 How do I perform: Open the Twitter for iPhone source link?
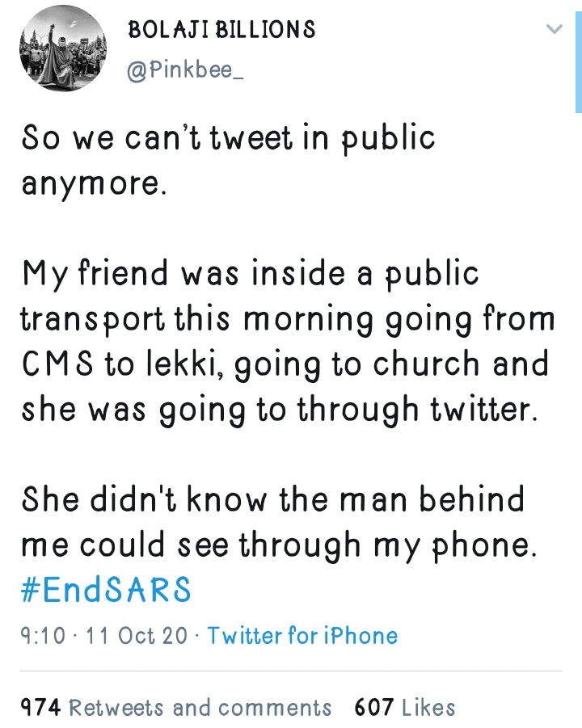pos(302,635)
